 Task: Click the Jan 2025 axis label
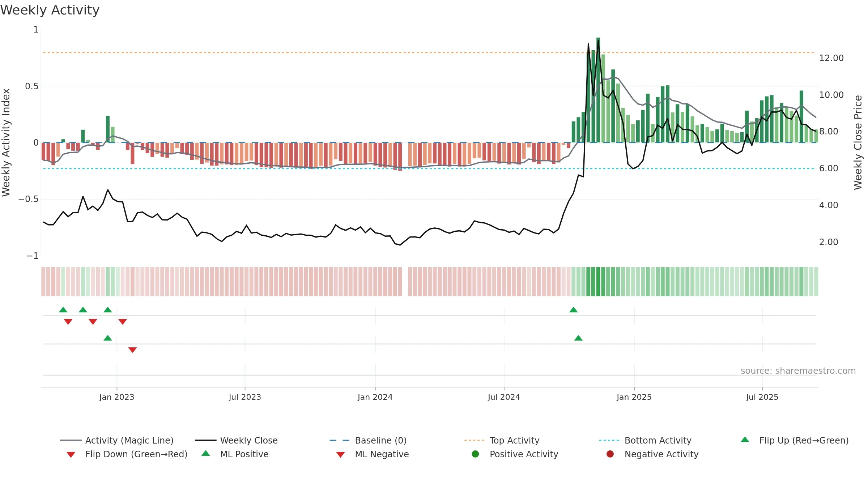click(x=634, y=397)
